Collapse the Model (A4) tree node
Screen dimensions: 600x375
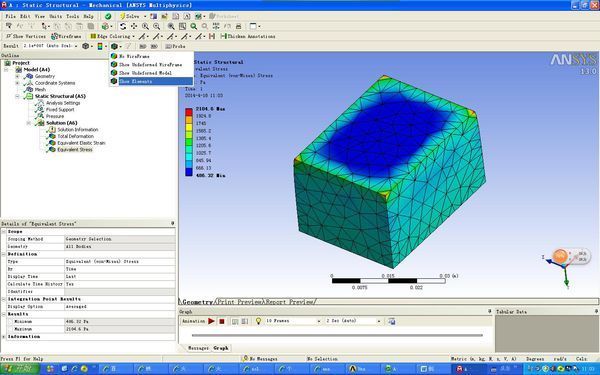coord(7,70)
